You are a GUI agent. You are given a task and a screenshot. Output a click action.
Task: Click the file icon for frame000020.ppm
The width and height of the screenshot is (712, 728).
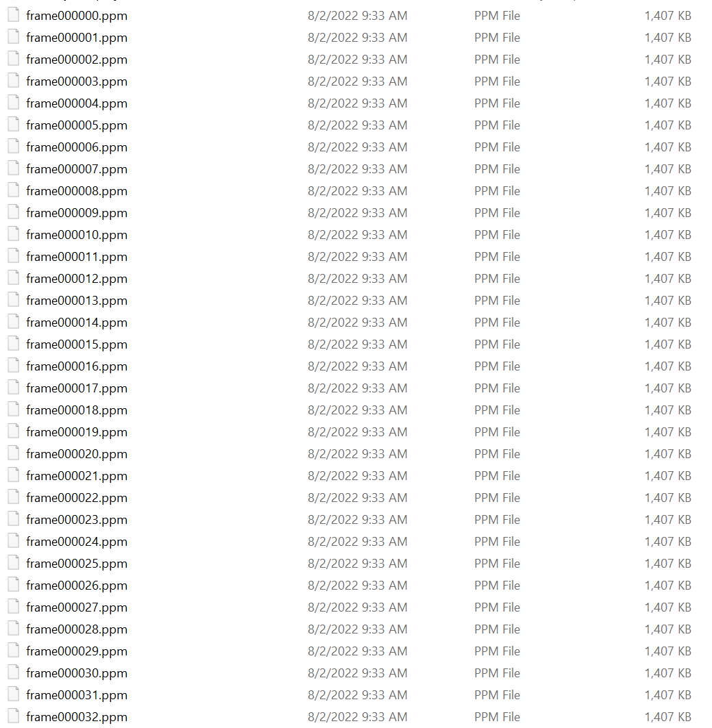click(14, 453)
